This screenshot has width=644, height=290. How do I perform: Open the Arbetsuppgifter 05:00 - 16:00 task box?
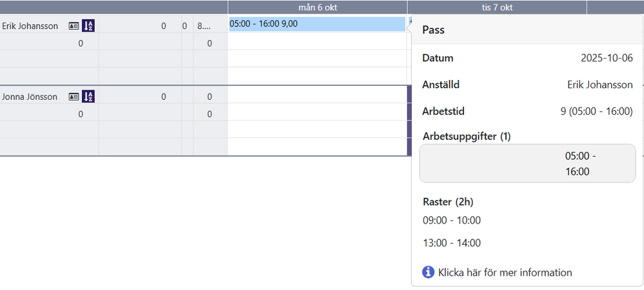(527, 163)
